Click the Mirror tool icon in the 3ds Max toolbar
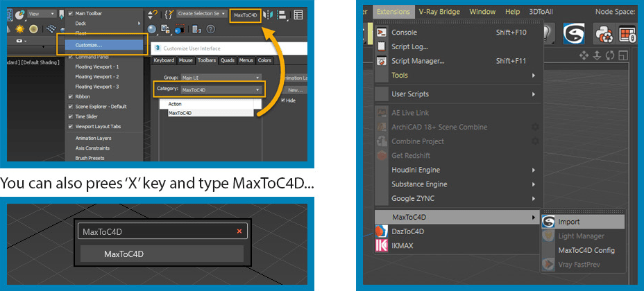Screen dimensions: 644x291 click(268, 15)
